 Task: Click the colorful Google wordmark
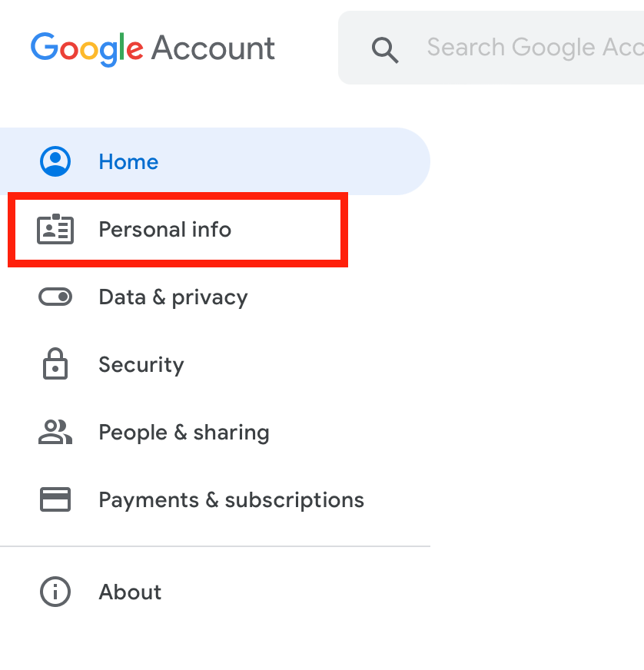[x=87, y=48]
